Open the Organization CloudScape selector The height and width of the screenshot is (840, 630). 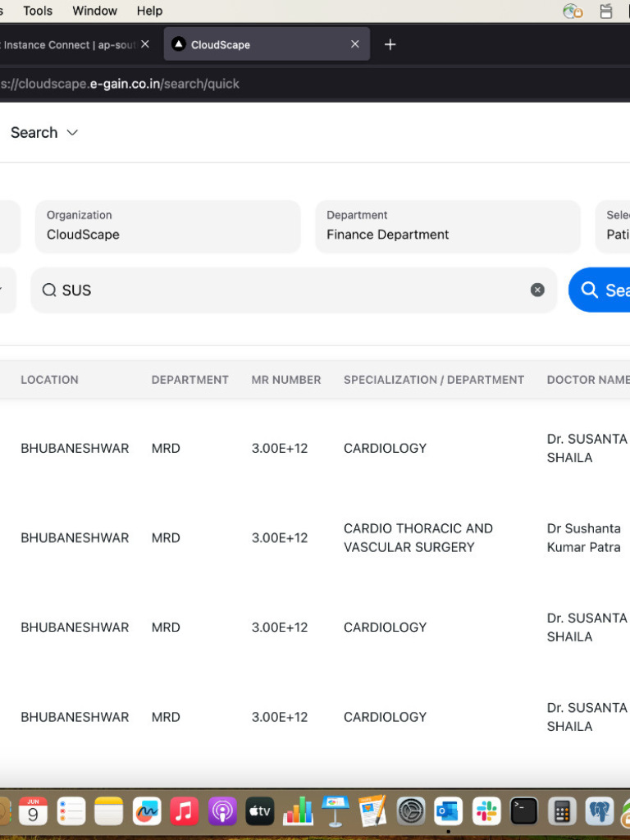pos(167,226)
